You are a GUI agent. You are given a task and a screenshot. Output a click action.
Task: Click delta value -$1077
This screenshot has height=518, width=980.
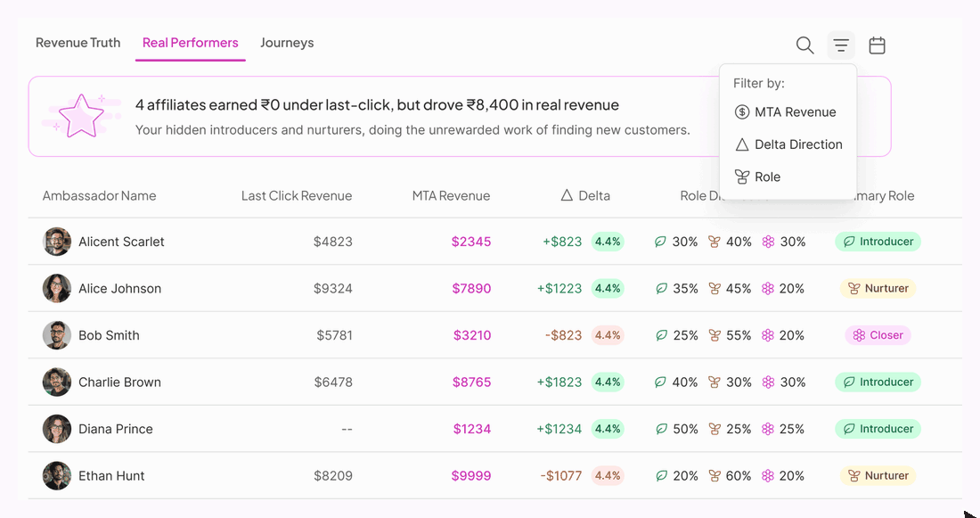pyautogui.click(x=561, y=476)
